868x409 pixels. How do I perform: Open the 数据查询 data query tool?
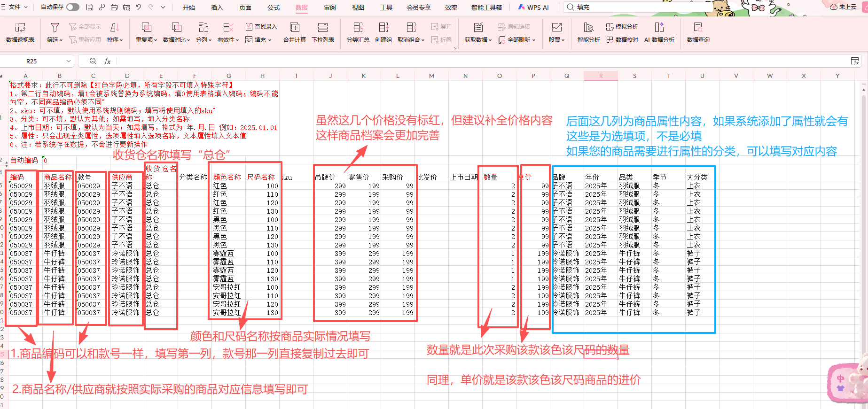[x=698, y=32]
